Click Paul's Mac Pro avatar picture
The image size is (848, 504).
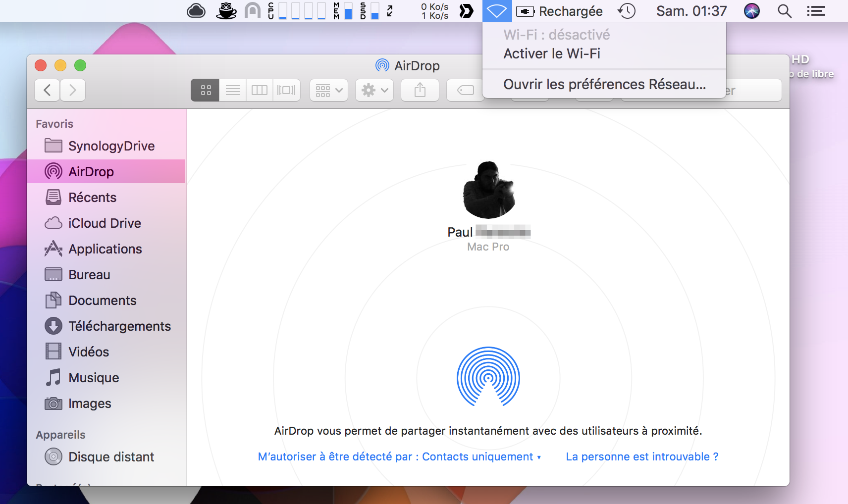pyautogui.click(x=489, y=190)
